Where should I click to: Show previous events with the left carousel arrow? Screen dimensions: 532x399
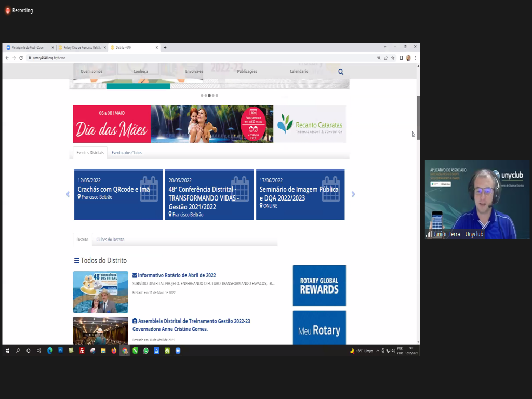(x=68, y=194)
